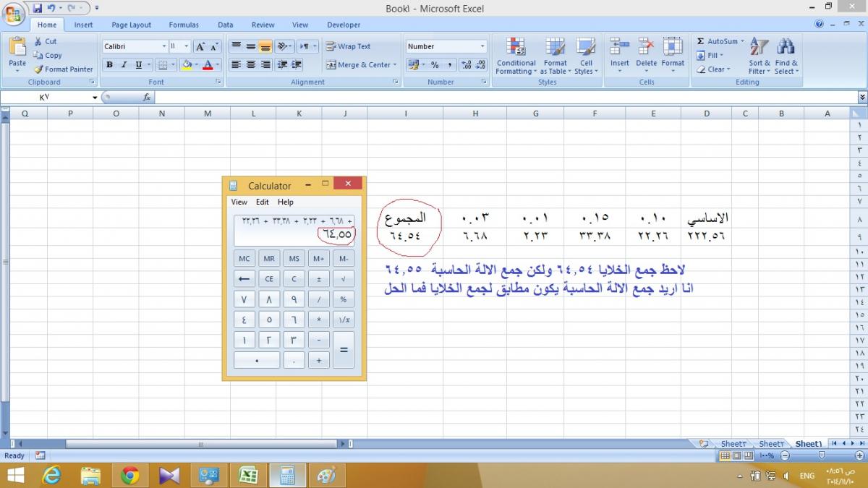Screen dimensions: 868x488
Task: Click the Grow Font icon
Action: coord(201,46)
